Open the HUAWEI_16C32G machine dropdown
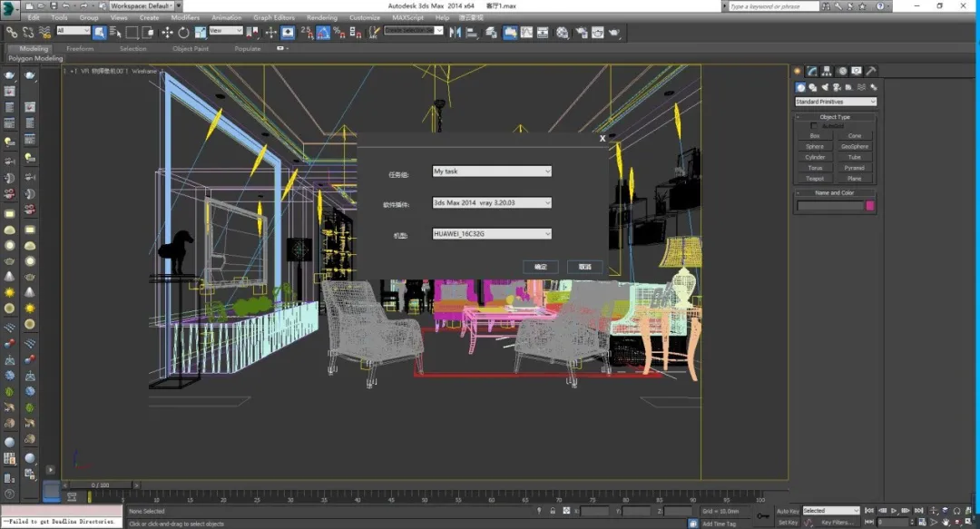This screenshot has height=529, width=980. [492, 234]
